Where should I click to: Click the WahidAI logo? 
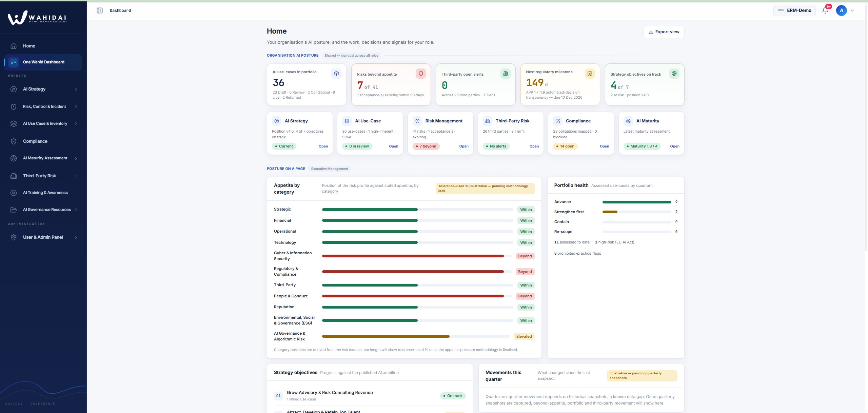click(37, 18)
